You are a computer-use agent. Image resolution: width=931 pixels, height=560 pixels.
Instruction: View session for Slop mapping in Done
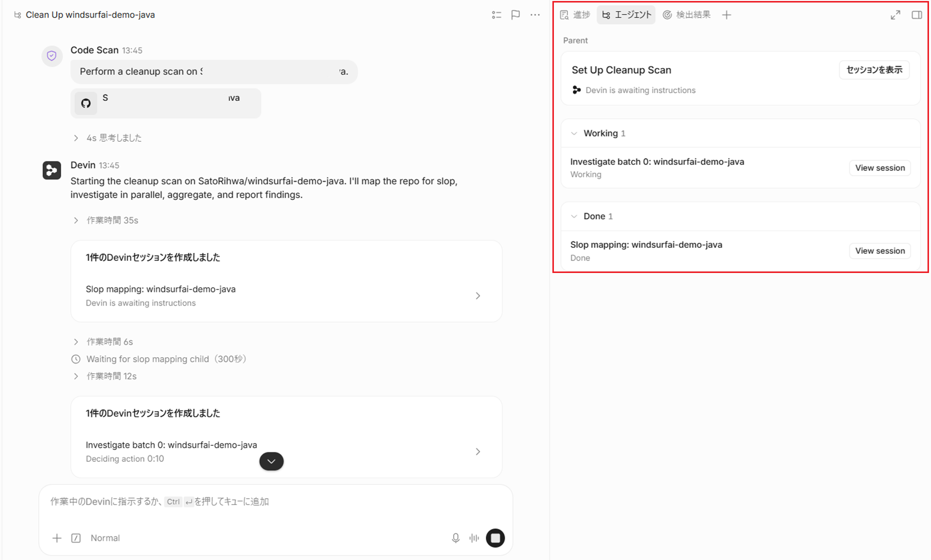(x=880, y=251)
